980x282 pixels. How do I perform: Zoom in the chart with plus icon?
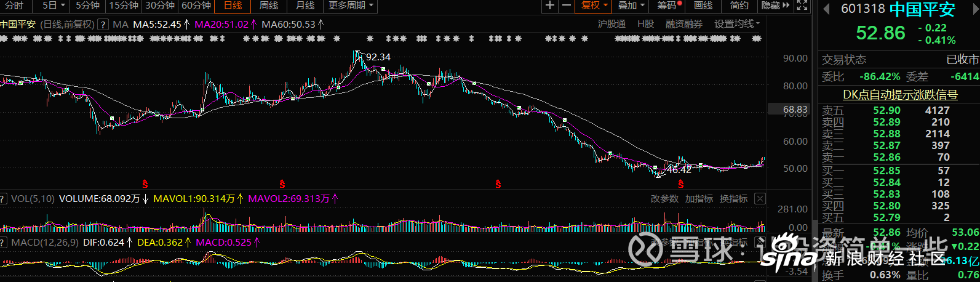(550, 6)
